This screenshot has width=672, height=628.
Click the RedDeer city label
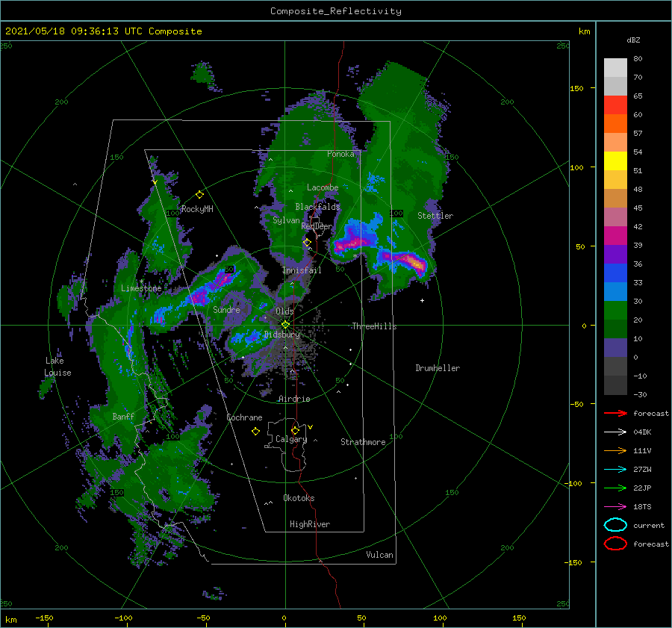(x=317, y=226)
